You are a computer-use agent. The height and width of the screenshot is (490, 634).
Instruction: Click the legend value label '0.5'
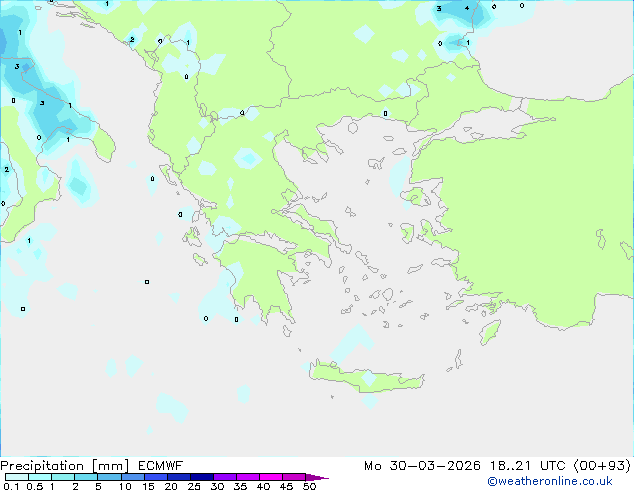35,486
